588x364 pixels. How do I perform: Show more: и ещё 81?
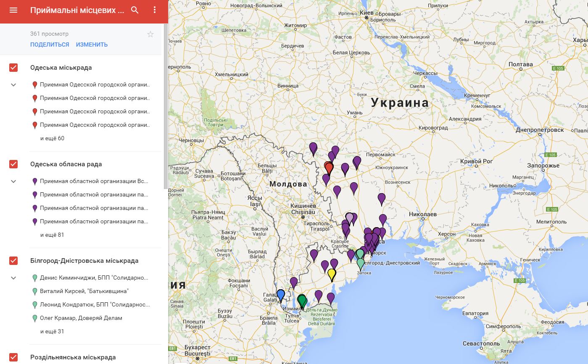click(x=52, y=235)
